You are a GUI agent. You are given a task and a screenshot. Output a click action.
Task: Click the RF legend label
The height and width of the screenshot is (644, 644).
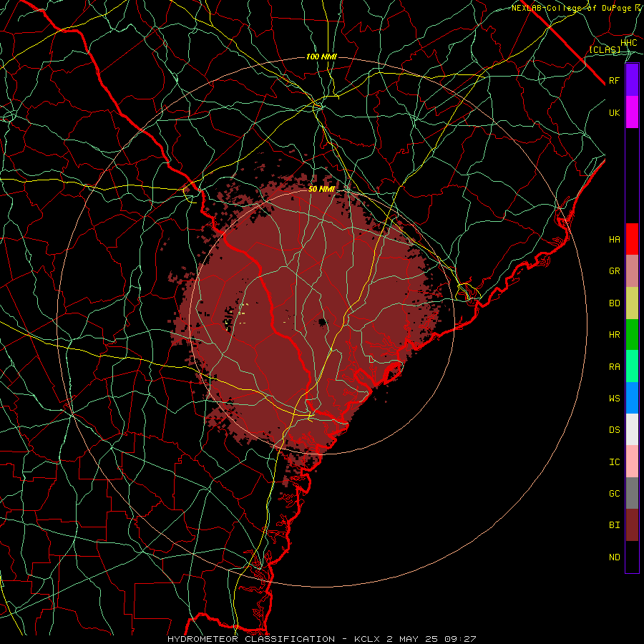click(x=614, y=80)
